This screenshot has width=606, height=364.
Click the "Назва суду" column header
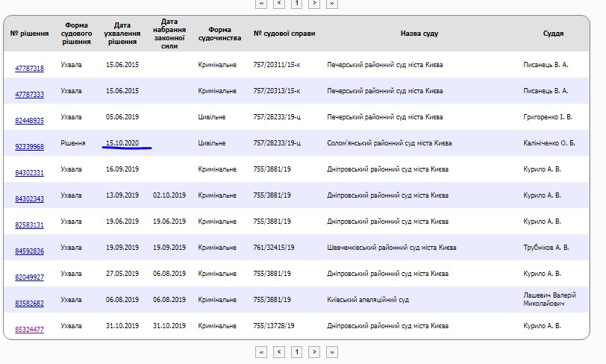[x=419, y=34]
